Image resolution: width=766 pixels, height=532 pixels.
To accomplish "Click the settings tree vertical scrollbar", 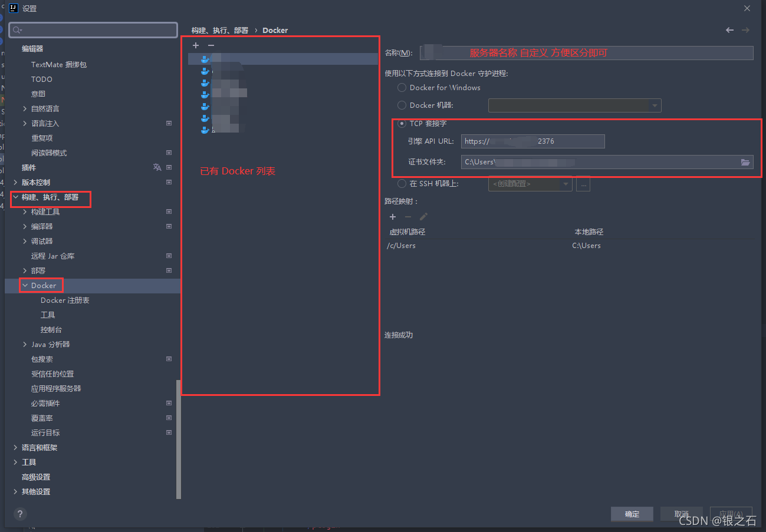I will pos(179,439).
